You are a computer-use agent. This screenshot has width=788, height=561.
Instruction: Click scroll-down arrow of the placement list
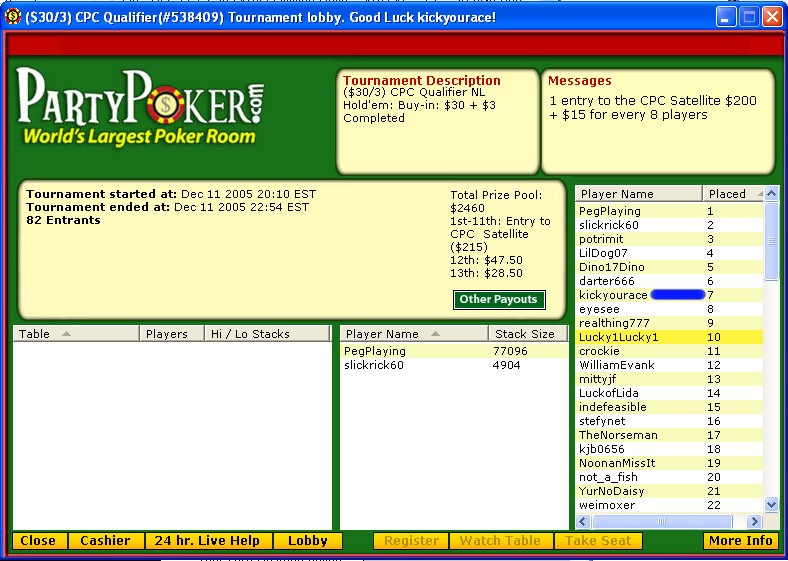[x=771, y=505]
